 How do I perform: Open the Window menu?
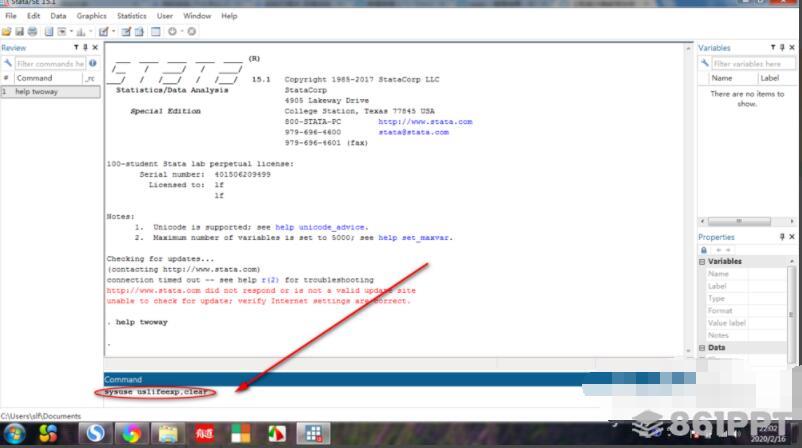[x=197, y=16]
